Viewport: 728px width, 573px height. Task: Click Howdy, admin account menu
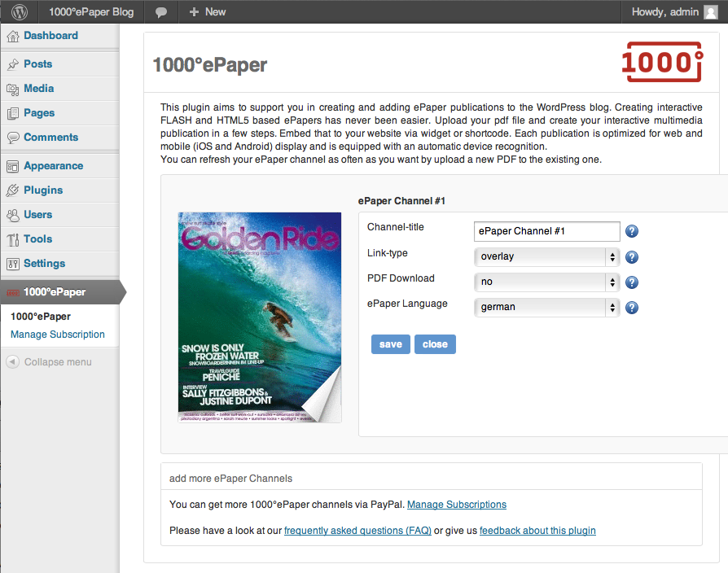[x=664, y=12]
